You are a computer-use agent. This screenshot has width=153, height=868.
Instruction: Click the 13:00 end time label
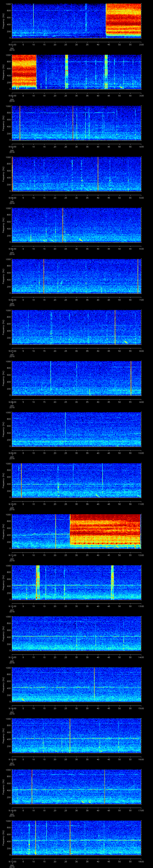point(141,606)
